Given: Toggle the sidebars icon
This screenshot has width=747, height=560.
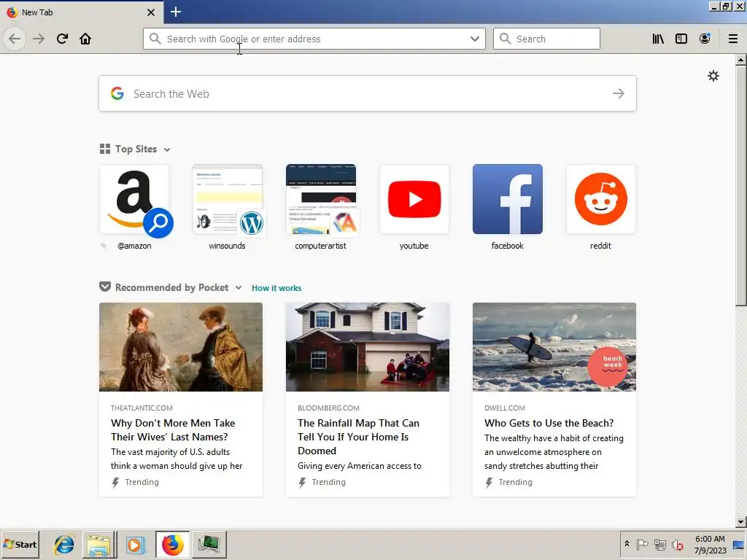Looking at the screenshot, I should click(681, 39).
